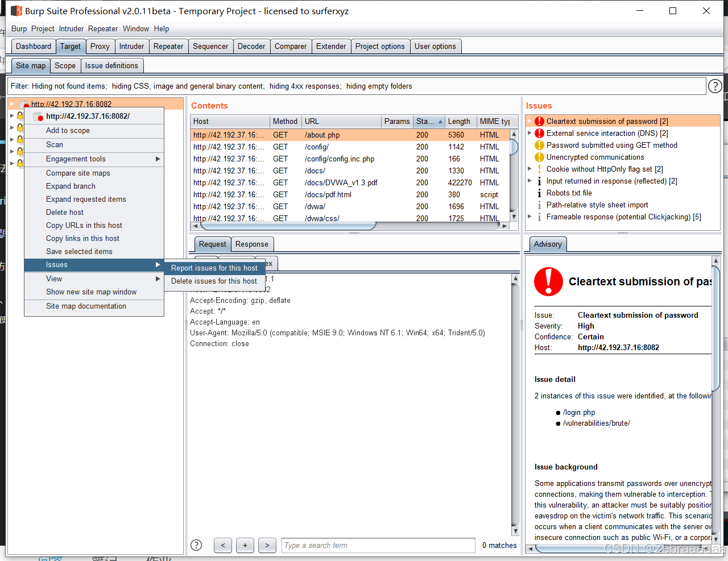The height and width of the screenshot is (561, 728).
Task: Expand Input returned in response issue
Action: click(530, 181)
